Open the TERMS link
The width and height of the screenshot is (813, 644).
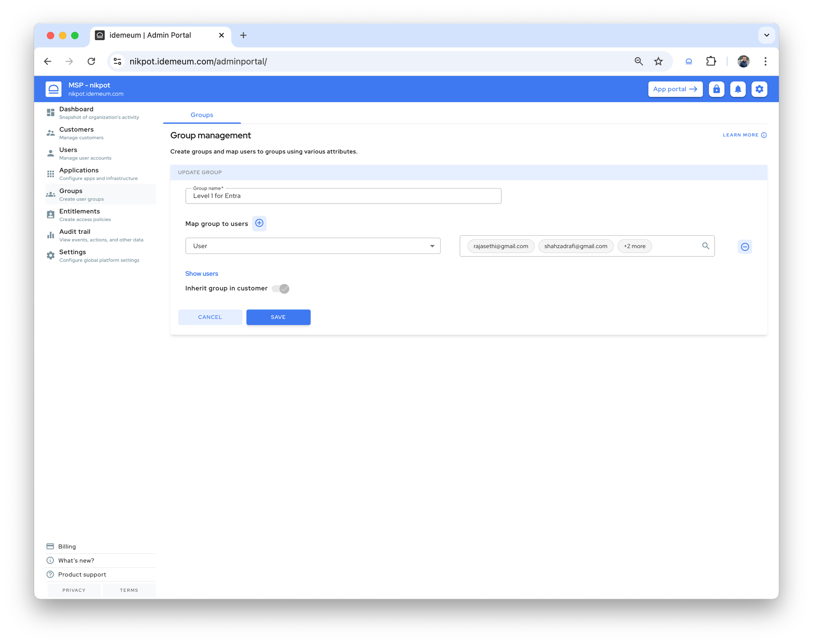[x=129, y=590]
